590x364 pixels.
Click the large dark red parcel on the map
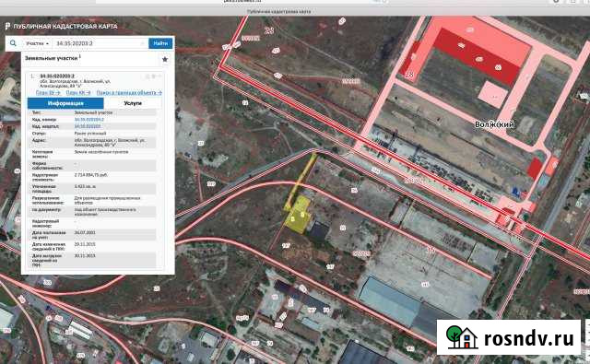coord(478,56)
